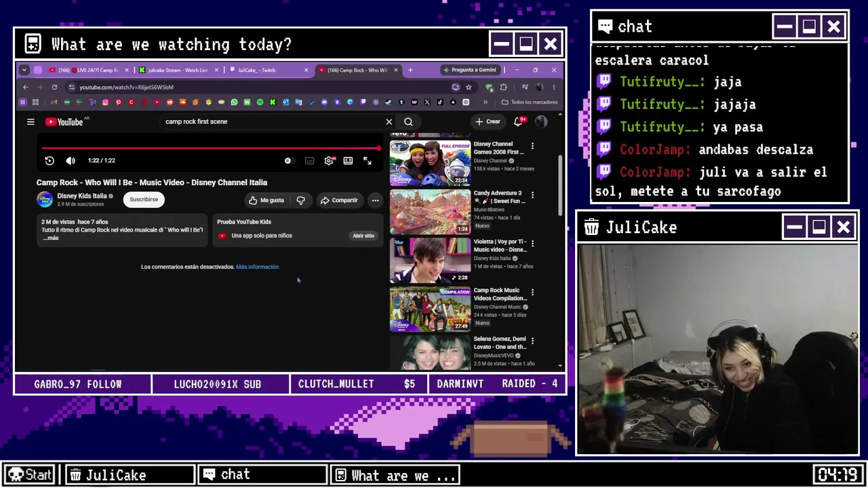
Task: Click the YouTube search magnifier button
Action: point(408,122)
